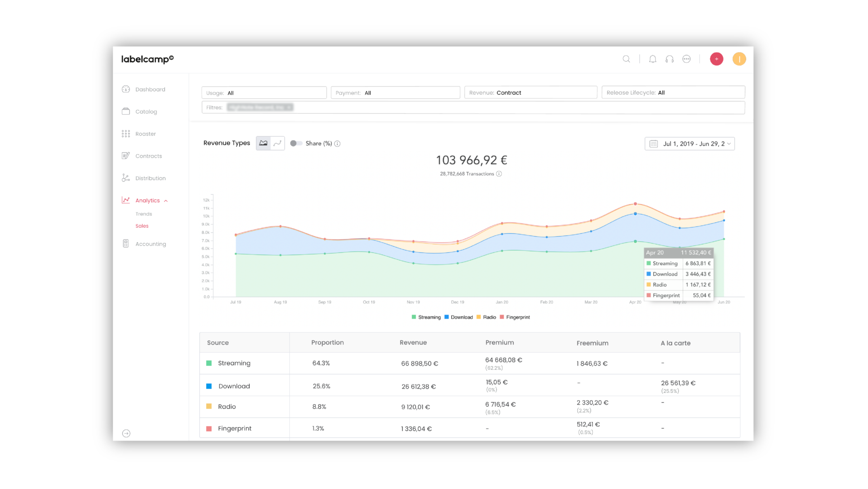Switch to line chart view
This screenshot has height=489, width=868.
tap(277, 143)
